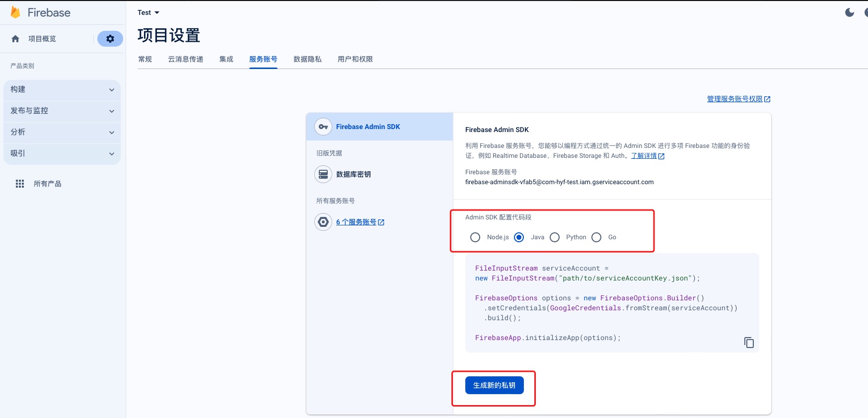868x418 pixels.
Task: Click the key icon for Firebase Admin SDK
Action: [x=323, y=127]
